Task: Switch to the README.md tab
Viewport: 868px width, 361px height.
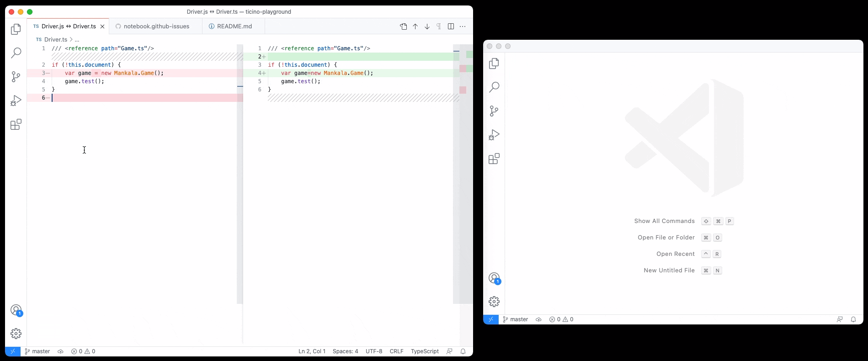Action: point(234,27)
